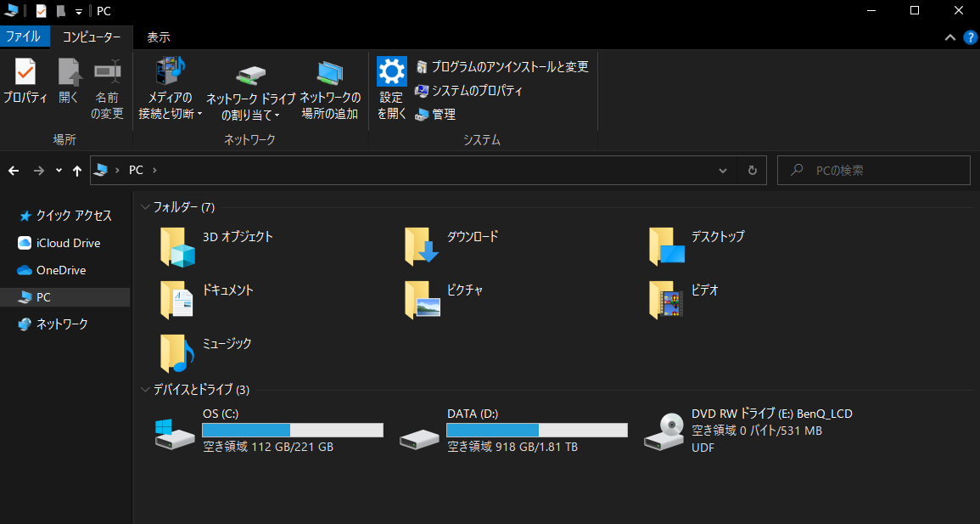The height and width of the screenshot is (524, 980).
Task: Open the プロパティ ribbon button
Action: (25, 81)
